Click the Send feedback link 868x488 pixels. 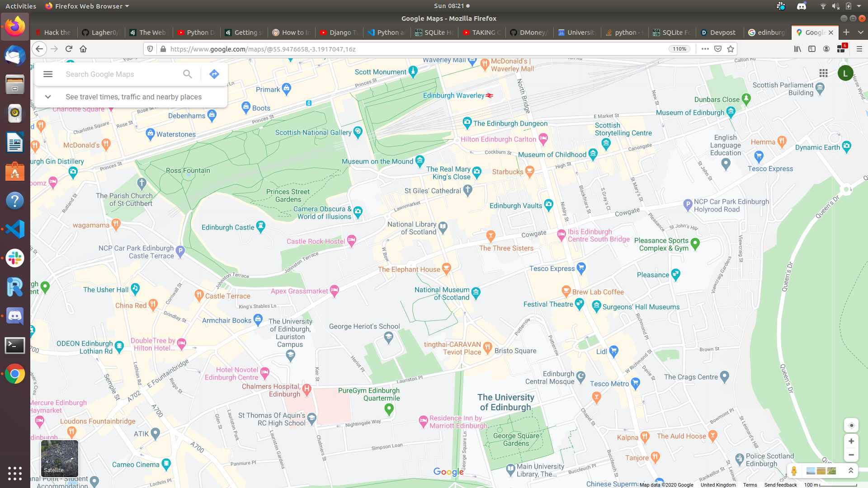click(x=780, y=485)
